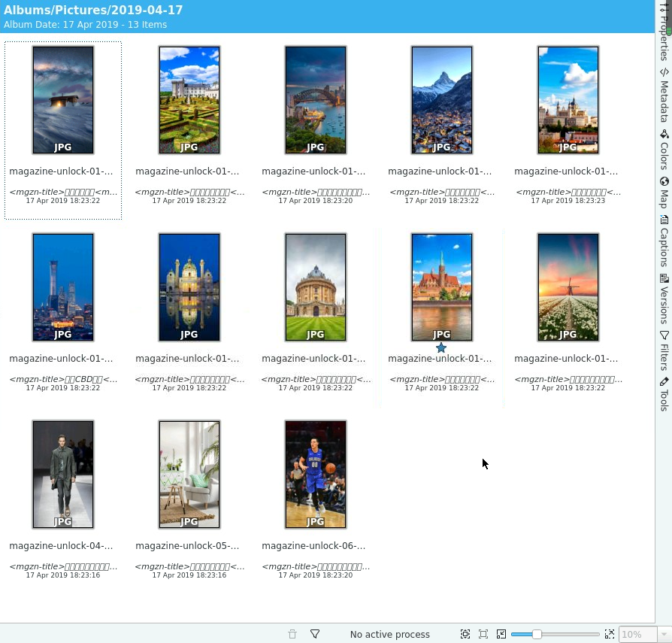Open the Filters sidebar tab

(x=664, y=351)
